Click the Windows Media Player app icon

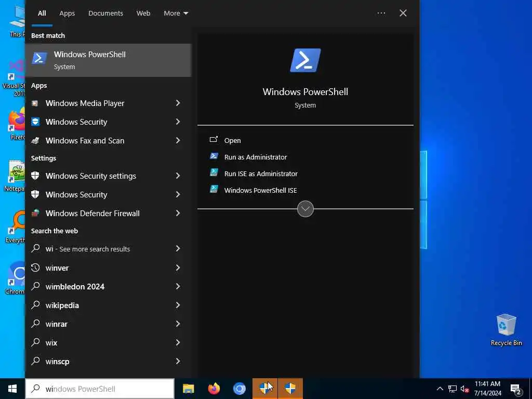tap(35, 103)
